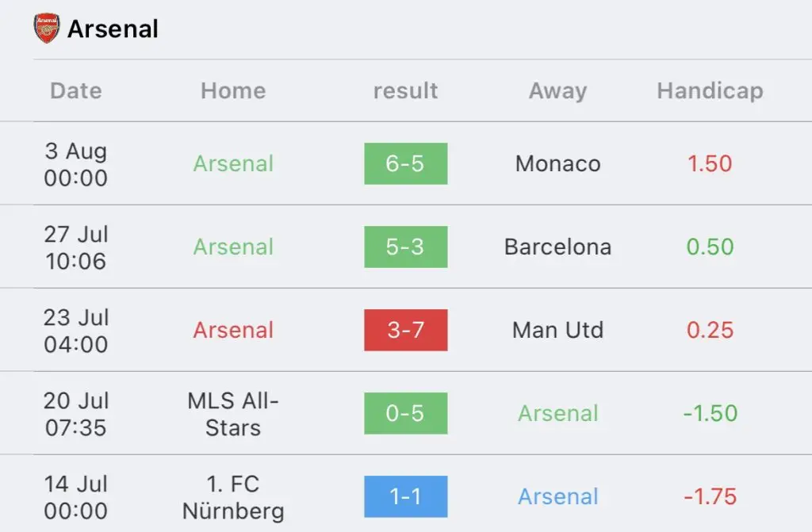Open the 6-5 result badge
The height and width of the screenshot is (532, 812).
(x=405, y=163)
